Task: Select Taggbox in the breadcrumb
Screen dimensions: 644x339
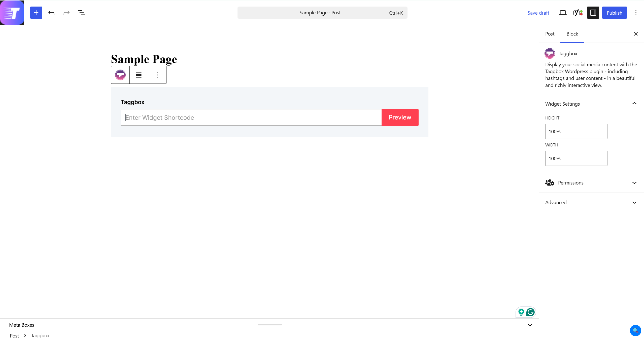Action: click(x=40, y=335)
